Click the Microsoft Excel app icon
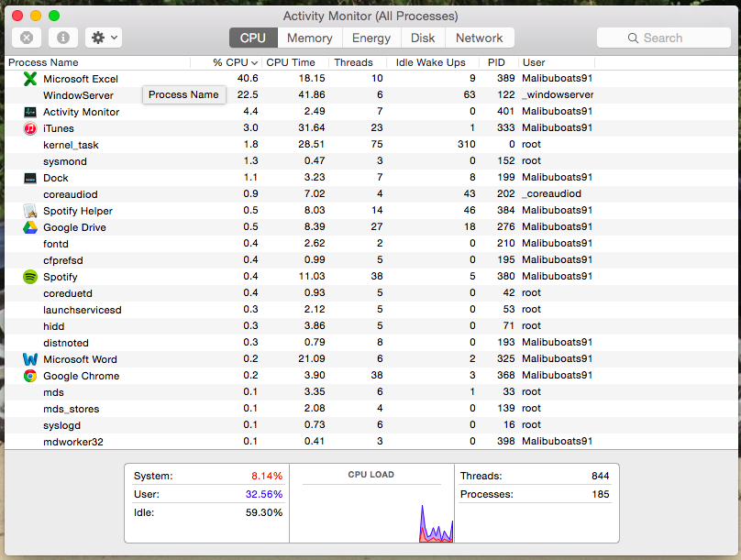The height and width of the screenshot is (560, 741). click(x=30, y=79)
